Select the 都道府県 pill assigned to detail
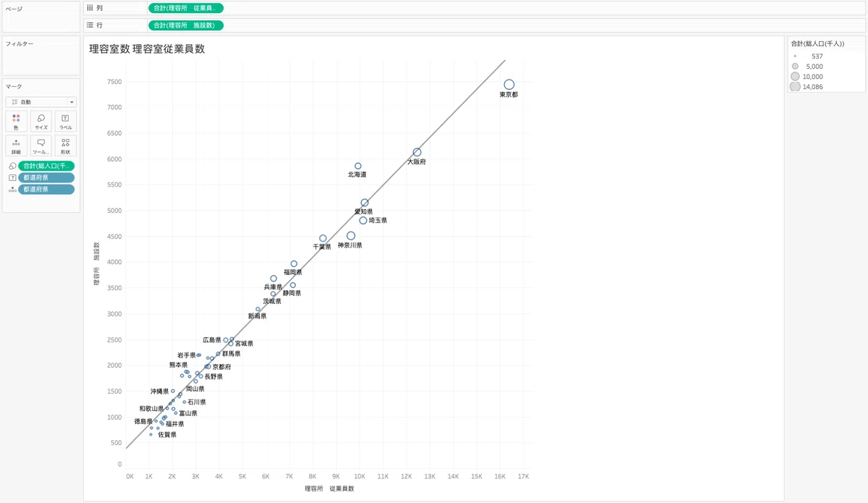This screenshot has width=868, height=503. pos(46,190)
